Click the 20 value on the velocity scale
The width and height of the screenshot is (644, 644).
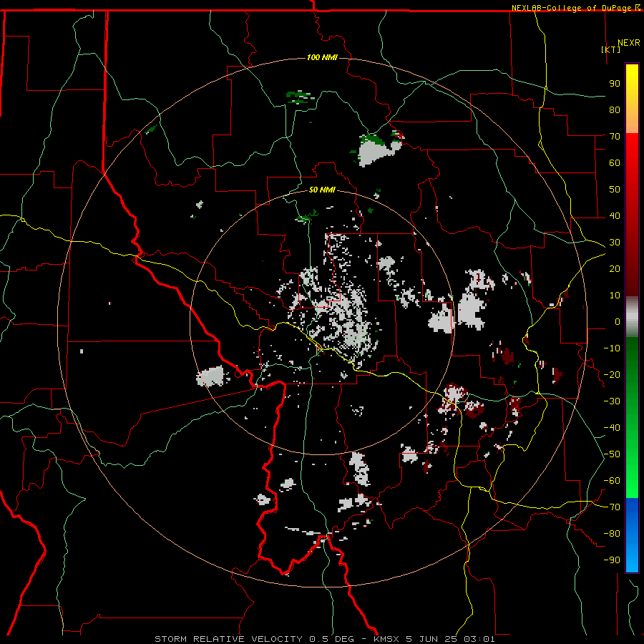(615, 268)
